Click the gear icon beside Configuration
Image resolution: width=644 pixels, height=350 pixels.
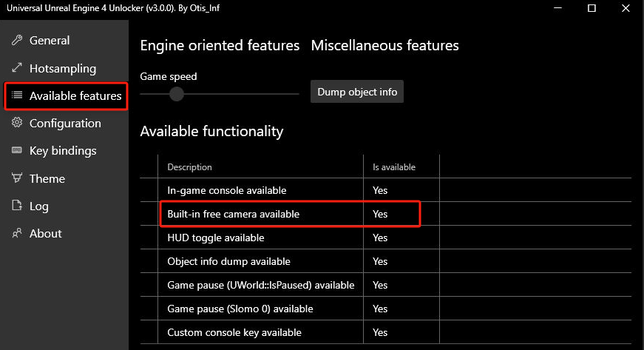pos(17,122)
